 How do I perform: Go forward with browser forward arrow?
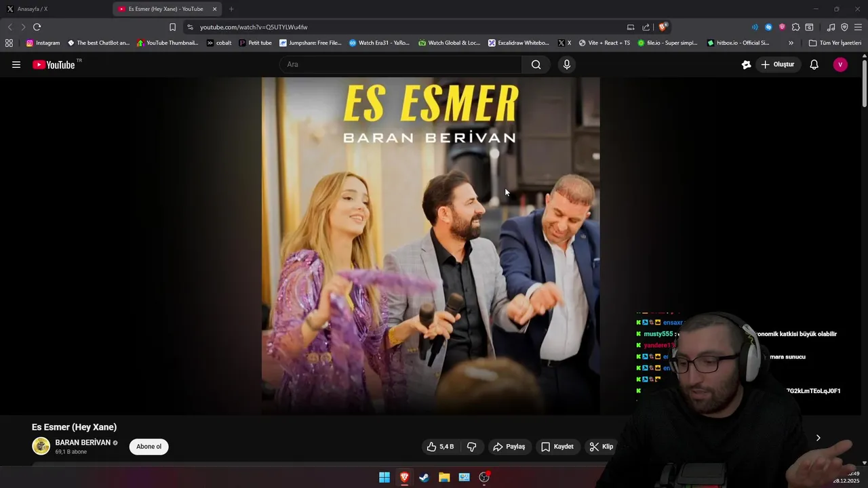(x=22, y=27)
